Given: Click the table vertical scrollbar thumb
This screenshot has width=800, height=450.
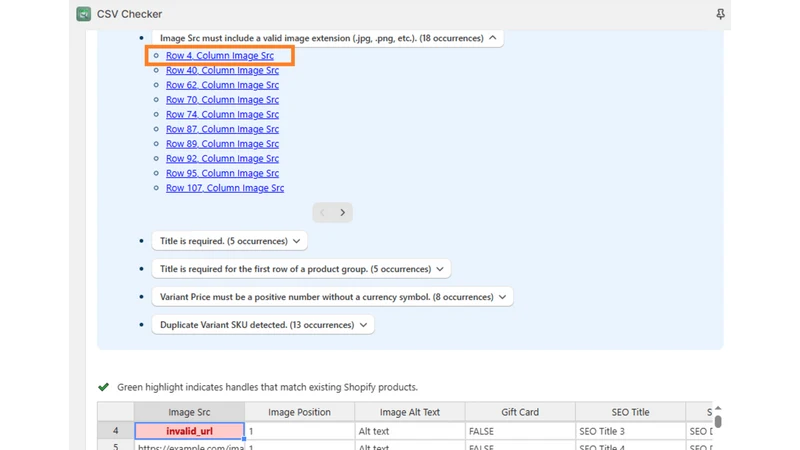Looking at the screenshot, I should coord(718,421).
